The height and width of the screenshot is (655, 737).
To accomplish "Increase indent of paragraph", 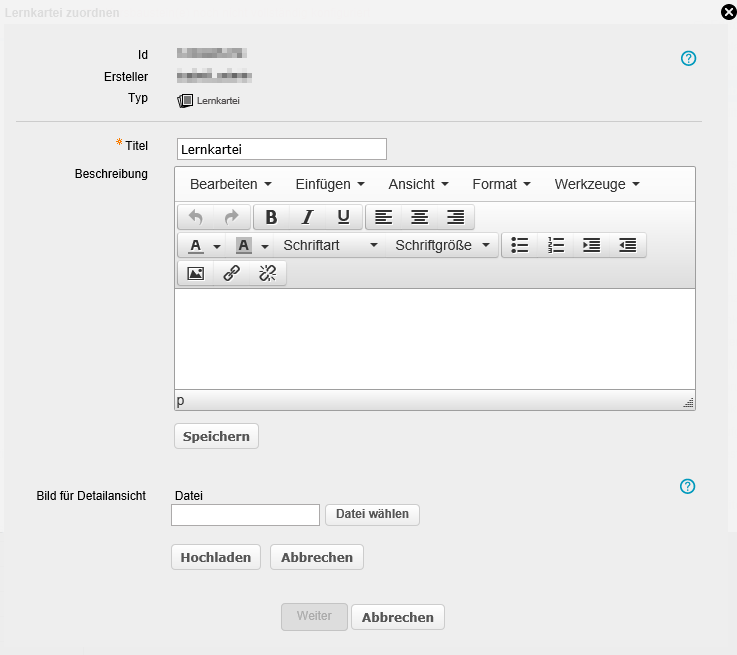I will click(591, 245).
